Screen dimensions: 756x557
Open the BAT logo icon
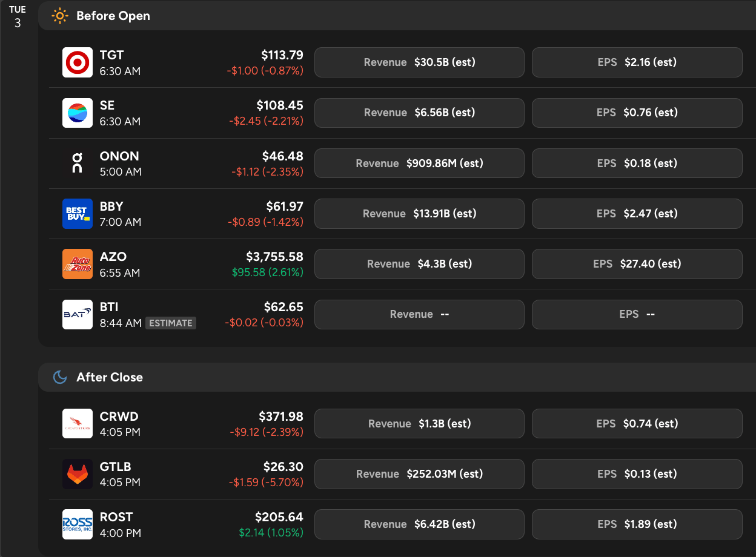click(x=78, y=314)
